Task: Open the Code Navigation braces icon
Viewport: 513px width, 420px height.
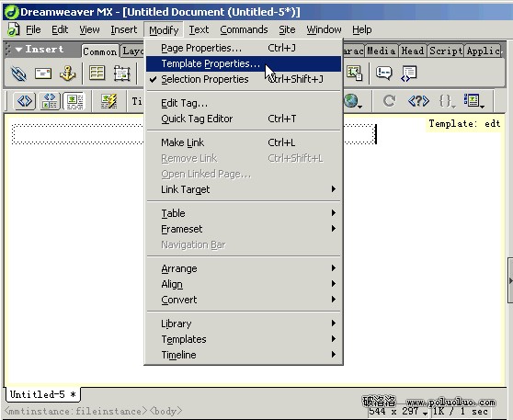Action: pyautogui.click(x=447, y=101)
